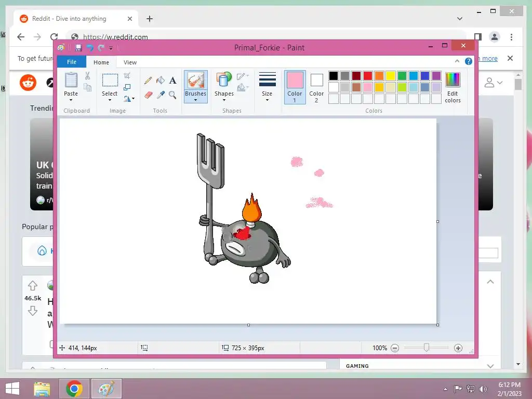The width and height of the screenshot is (532, 399).
Task: Switch to the View ribbon tab
Action: point(130,62)
